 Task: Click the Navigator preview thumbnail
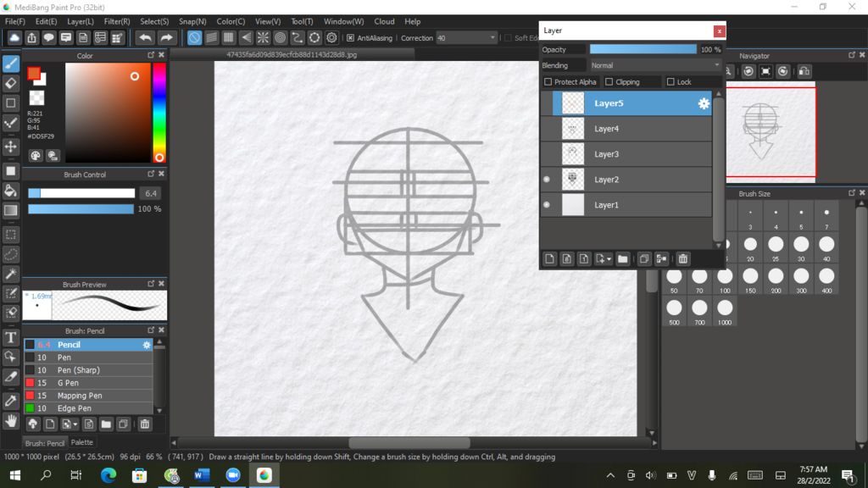(771, 132)
